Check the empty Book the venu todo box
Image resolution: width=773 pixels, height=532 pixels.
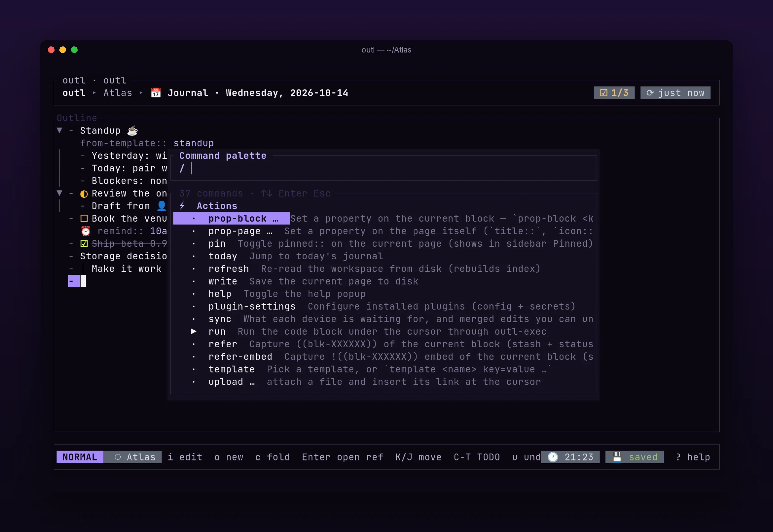[x=84, y=219]
